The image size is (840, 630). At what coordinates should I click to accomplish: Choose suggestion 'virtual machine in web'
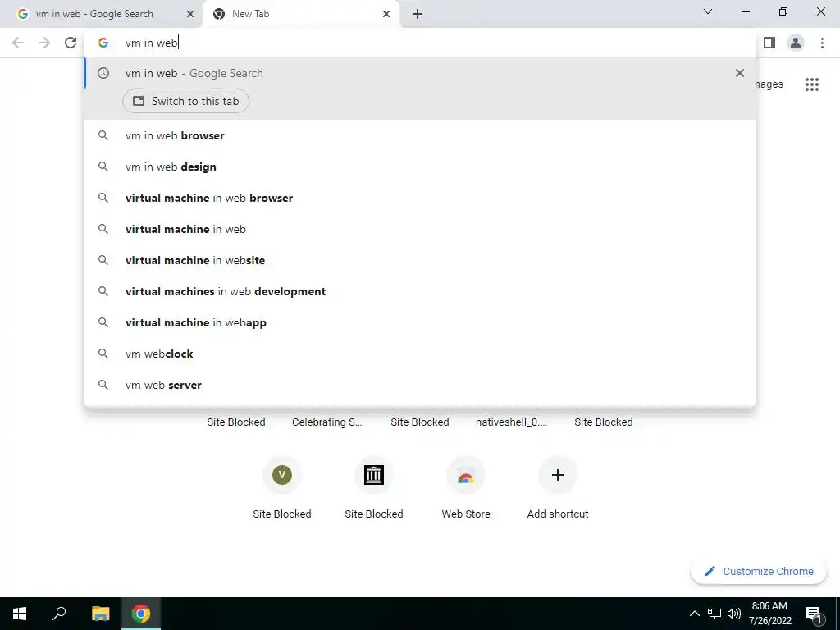point(420,229)
